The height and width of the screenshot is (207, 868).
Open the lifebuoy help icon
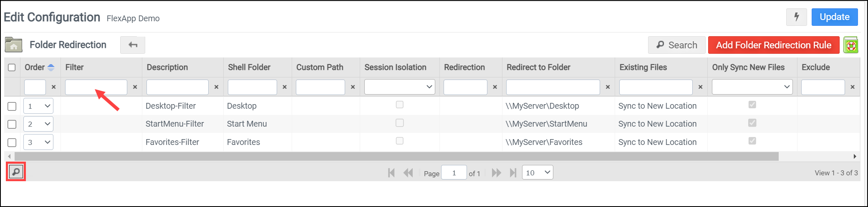(x=850, y=45)
